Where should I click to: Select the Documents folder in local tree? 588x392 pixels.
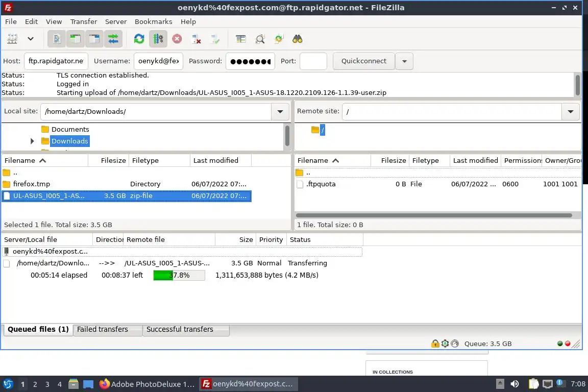tap(70, 129)
